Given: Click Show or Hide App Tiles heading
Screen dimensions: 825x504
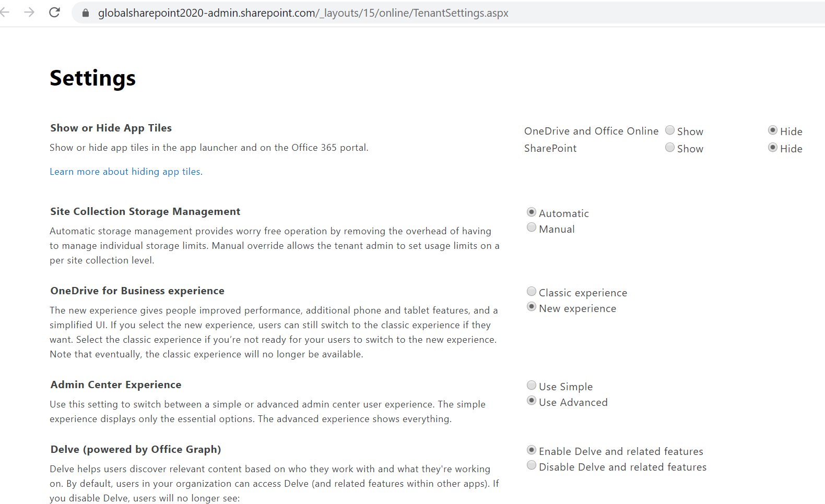Looking at the screenshot, I should pyautogui.click(x=111, y=128).
